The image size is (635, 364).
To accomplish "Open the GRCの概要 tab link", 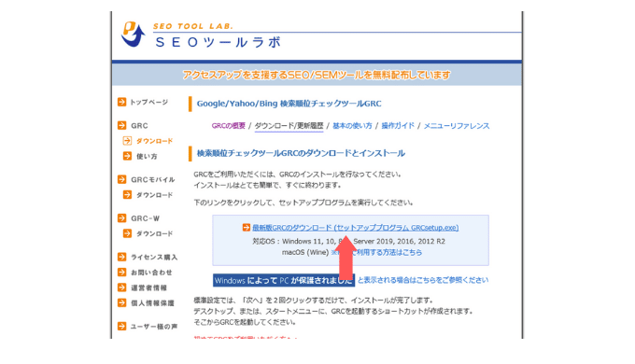I will (229, 126).
